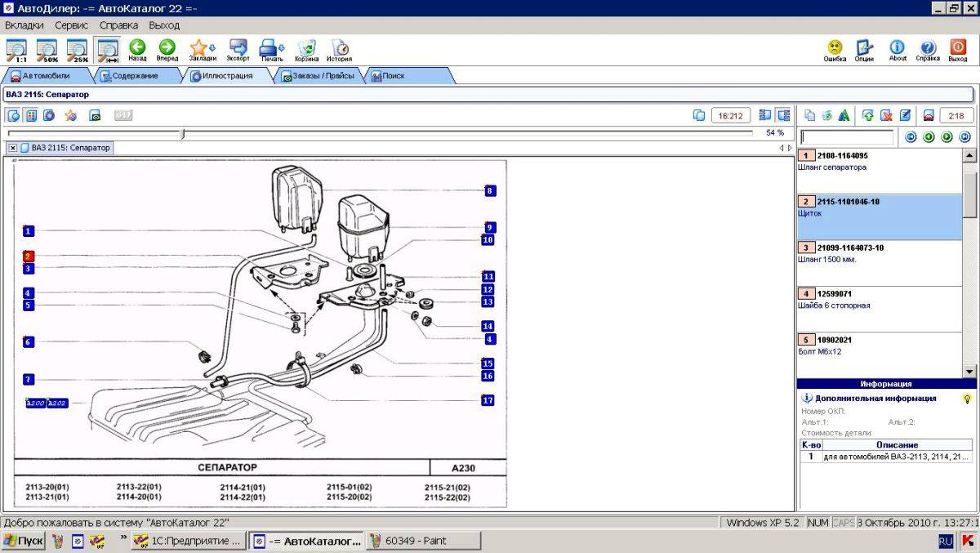This screenshot has height=553, width=980.
Task: Open the Вкладки menu
Action: (x=24, y=25)
